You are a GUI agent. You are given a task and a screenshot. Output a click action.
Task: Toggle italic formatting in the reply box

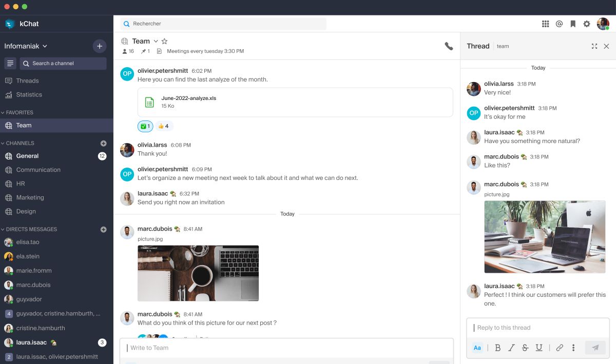tap(511, 348)
